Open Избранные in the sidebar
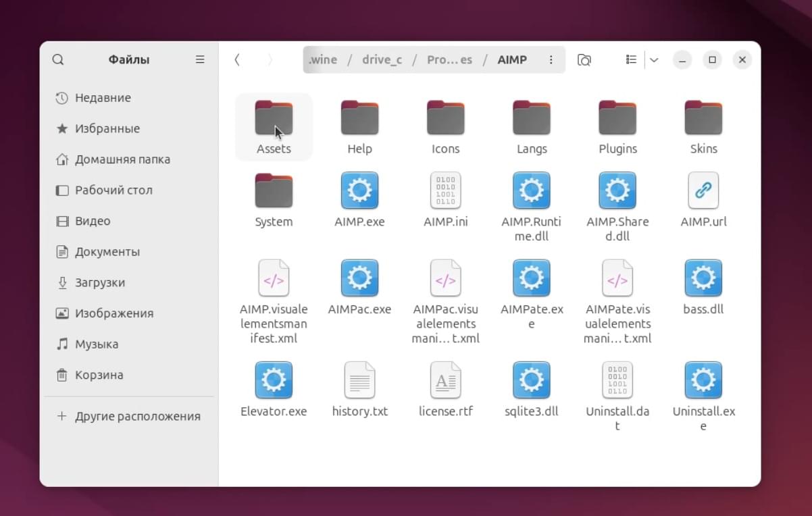 point(129,128)
